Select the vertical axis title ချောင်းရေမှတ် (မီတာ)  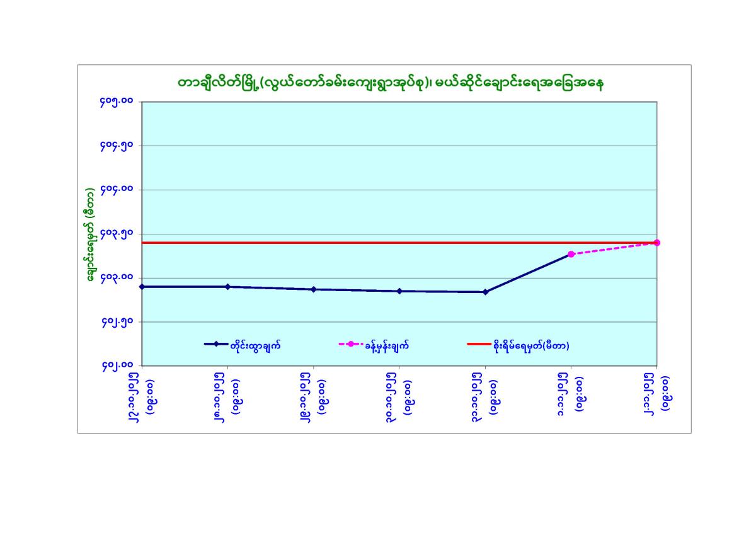pyautogui.click(x=92, y=234)
